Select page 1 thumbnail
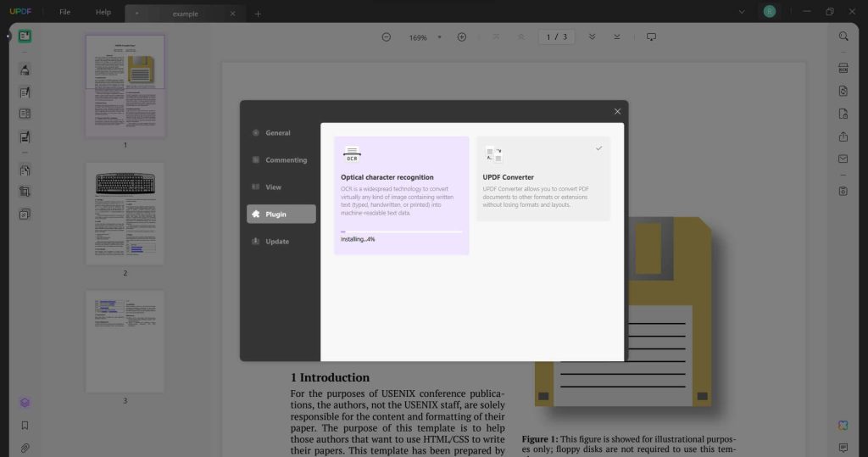This screenshot has width=868, height=457. (x=125, y=86)
